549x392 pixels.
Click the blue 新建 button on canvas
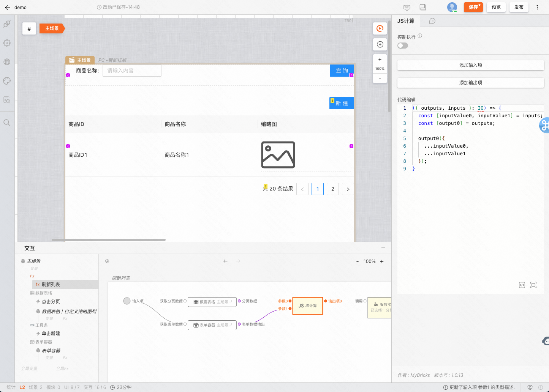click(x=342, y=103)
